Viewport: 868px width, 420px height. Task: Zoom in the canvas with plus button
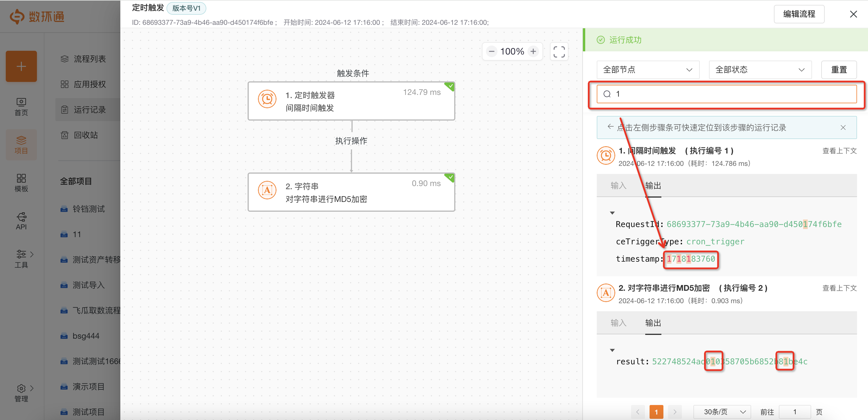coord(533,52)
